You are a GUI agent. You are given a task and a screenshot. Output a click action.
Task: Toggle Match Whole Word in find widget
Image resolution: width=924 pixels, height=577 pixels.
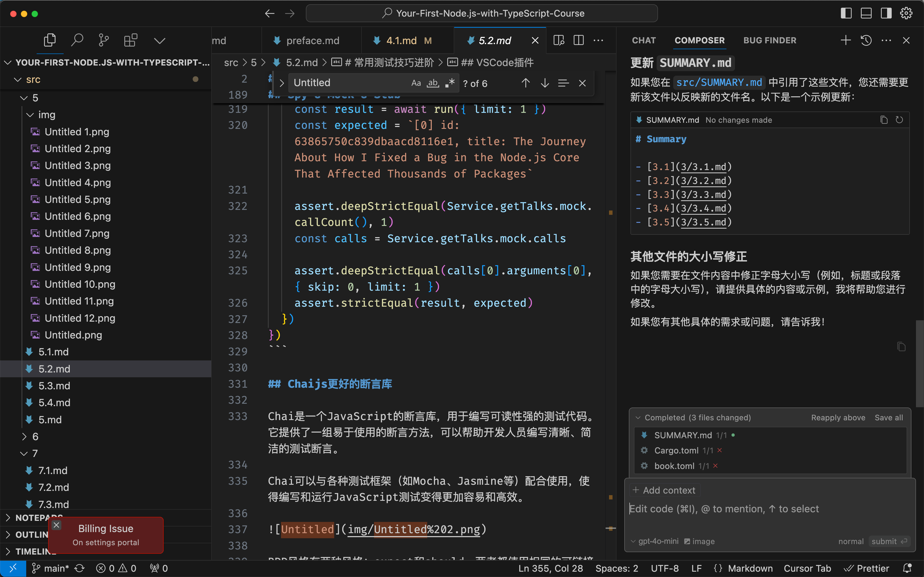coord(433,83)
